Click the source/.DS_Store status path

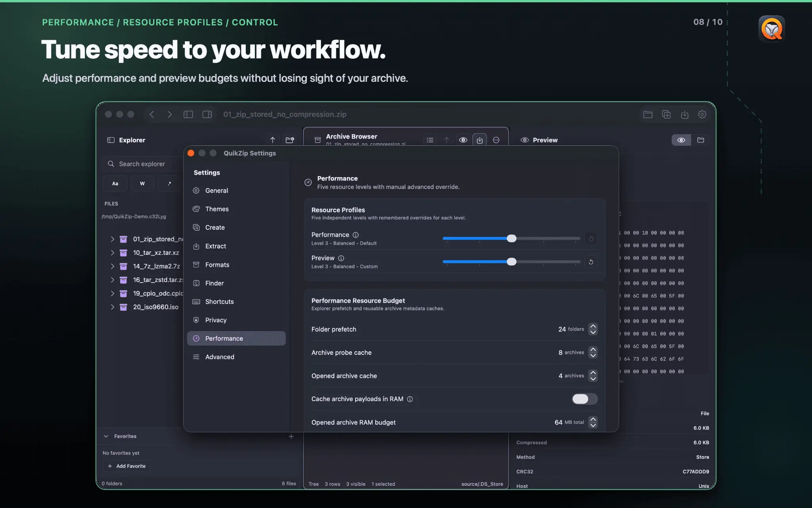[482, 484]
